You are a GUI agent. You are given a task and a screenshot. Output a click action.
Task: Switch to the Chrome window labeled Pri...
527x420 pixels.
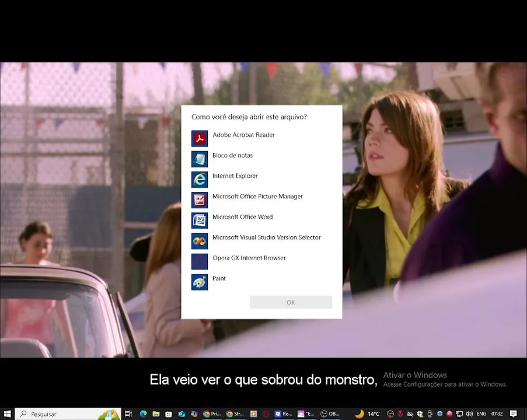click(x=212, y=414)
